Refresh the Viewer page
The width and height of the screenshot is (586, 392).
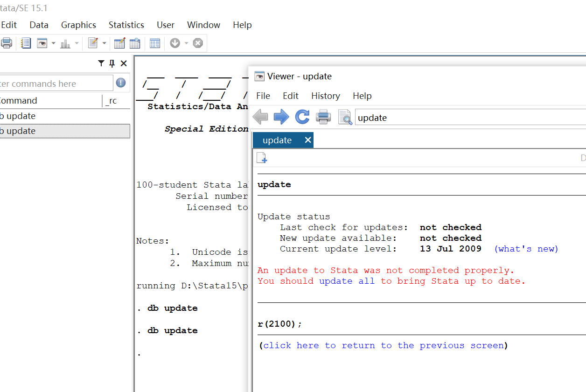click(302, 117)
